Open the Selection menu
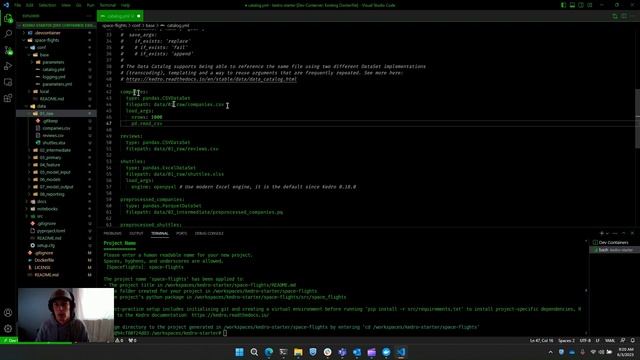 (47, 5)
